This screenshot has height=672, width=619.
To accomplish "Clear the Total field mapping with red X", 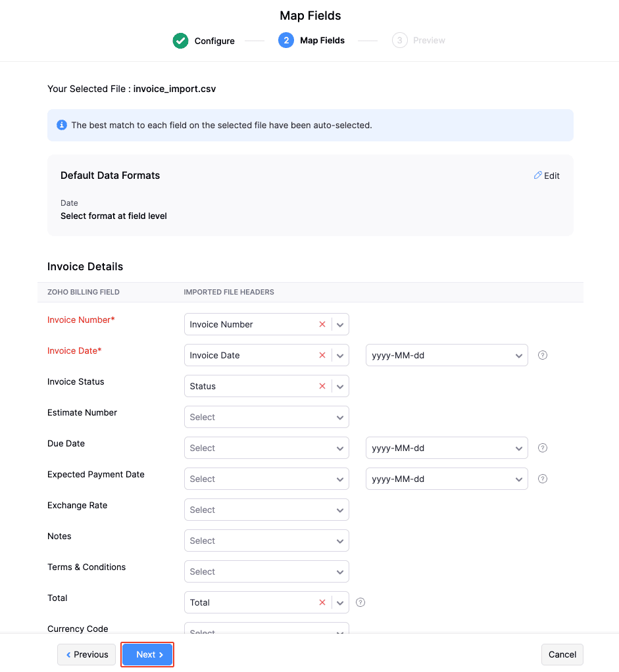I will click(x=322, y=602).
